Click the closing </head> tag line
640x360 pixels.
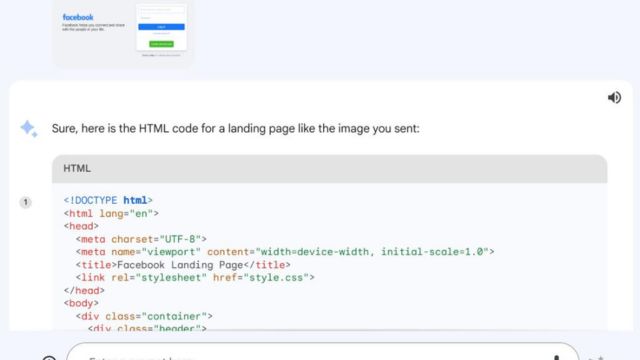(x=84, y=291)
